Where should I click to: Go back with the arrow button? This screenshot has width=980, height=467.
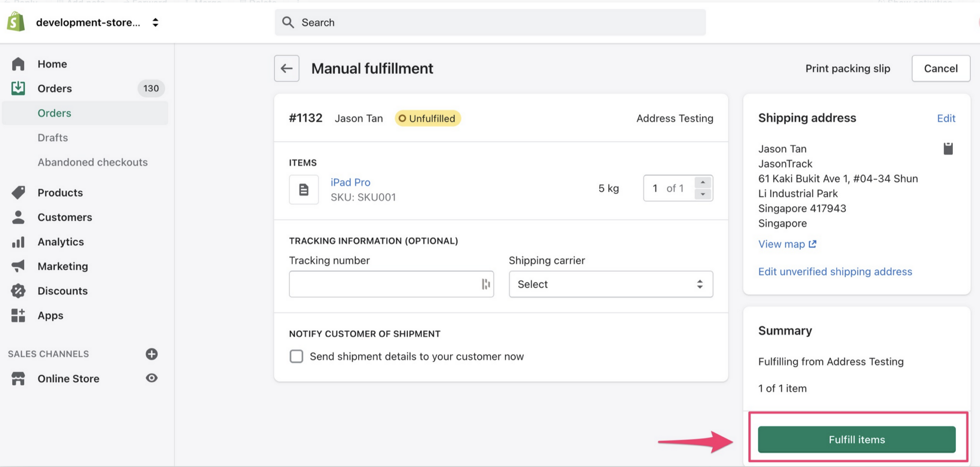[x=286, y=68]
